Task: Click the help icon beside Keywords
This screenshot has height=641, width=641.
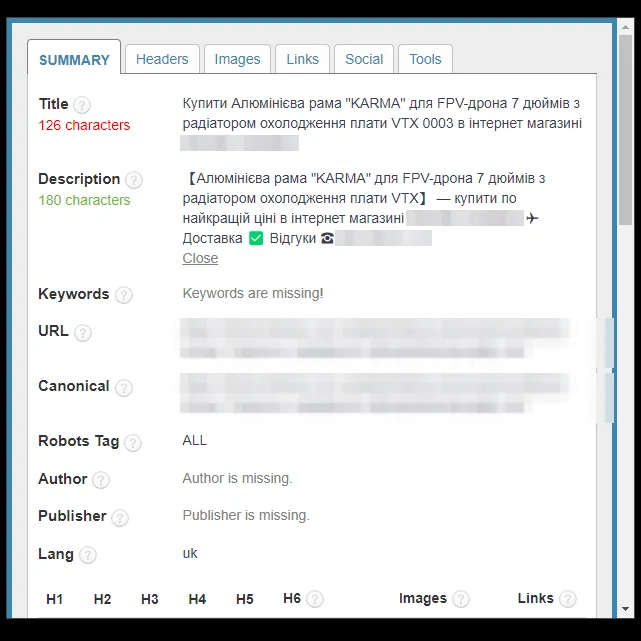Action: (x=123, y=295)
